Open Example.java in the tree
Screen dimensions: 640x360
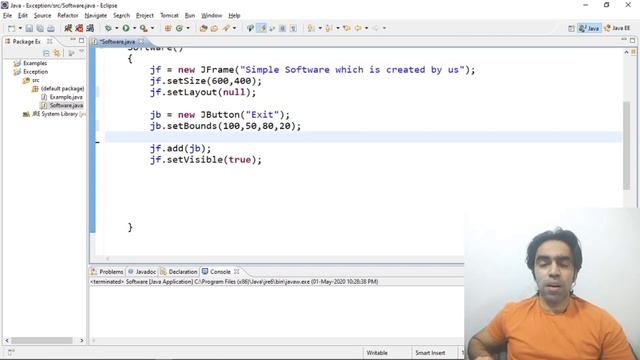point(66,97)
